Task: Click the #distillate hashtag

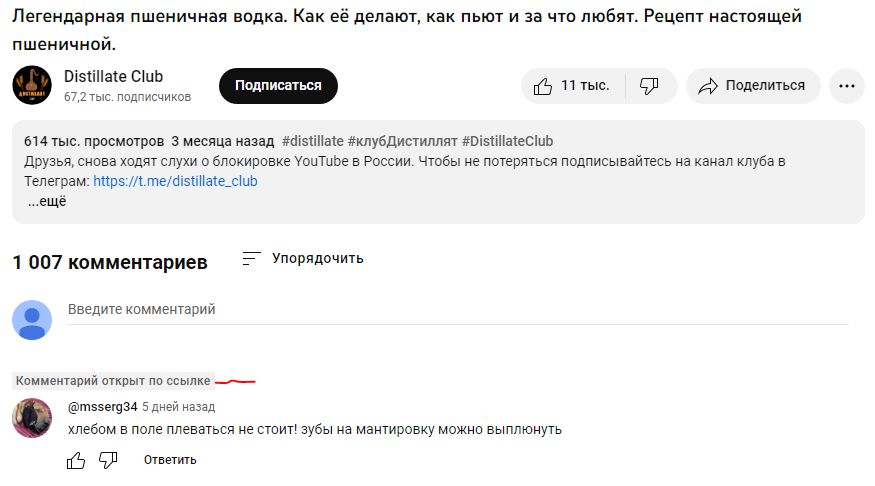Action: (313, 141)
